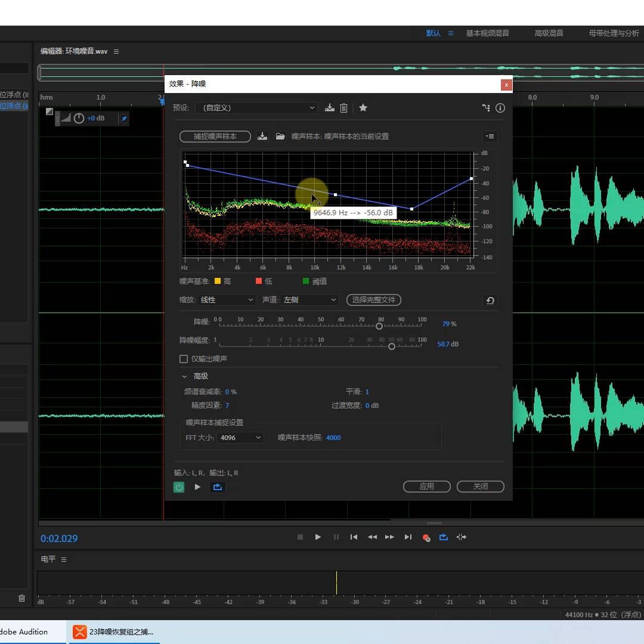Collapse the 高级 advanced section

(184, 376)
